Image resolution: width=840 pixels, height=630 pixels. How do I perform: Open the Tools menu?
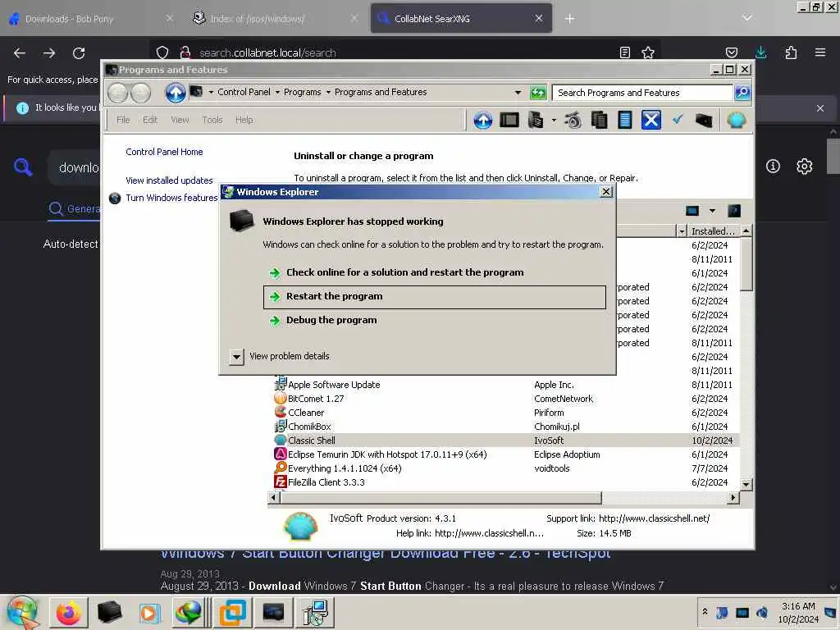tap(212, 120)
